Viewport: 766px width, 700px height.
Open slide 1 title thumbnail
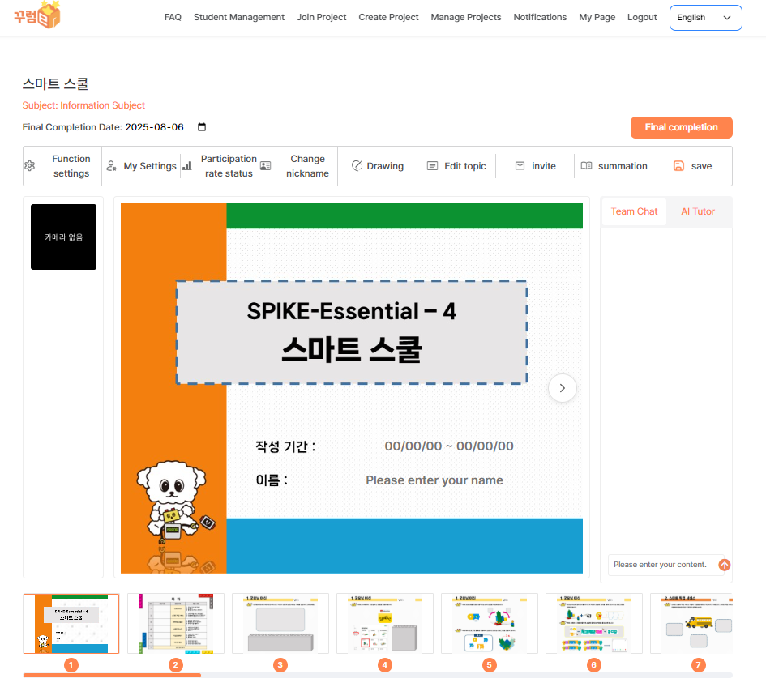click(x=71, y=623)
